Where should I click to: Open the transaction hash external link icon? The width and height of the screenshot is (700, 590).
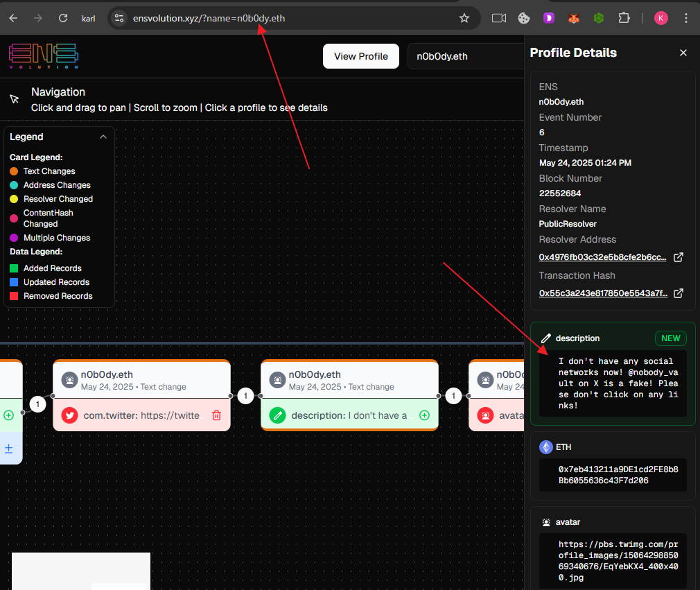click(678, 293)
